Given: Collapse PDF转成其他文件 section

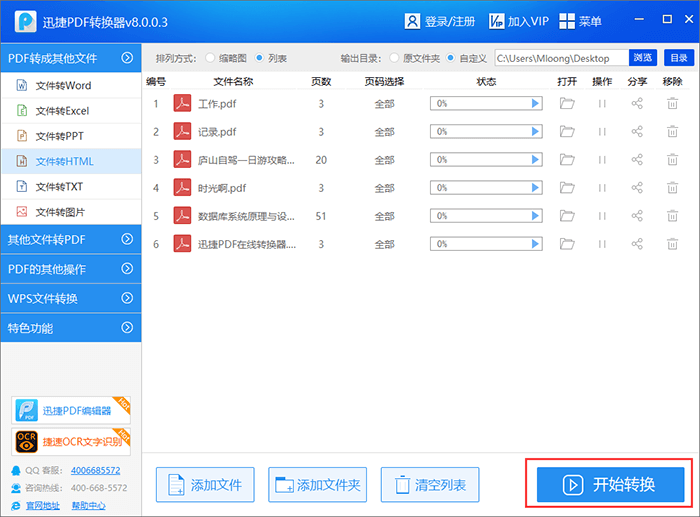Looking at the screenshot, I should 71,58.
